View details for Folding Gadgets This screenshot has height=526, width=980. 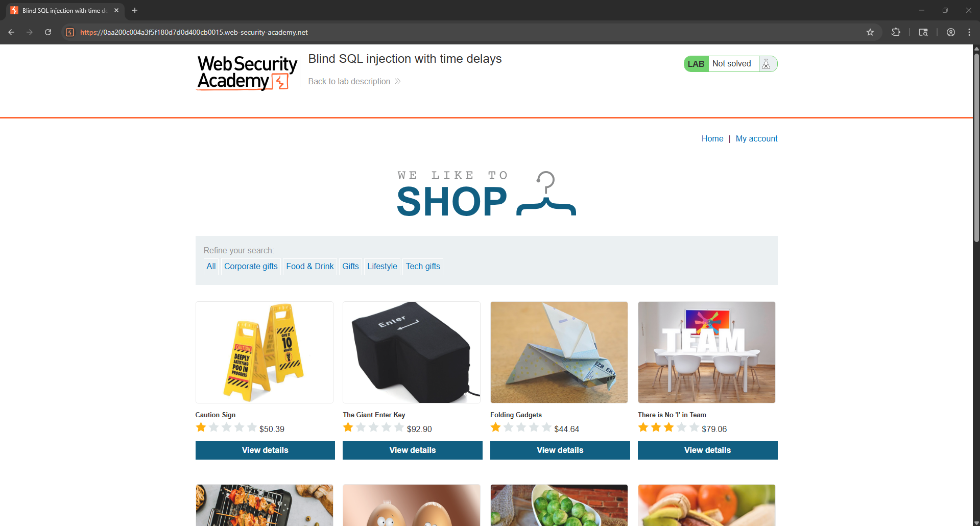tap(560, 450)
